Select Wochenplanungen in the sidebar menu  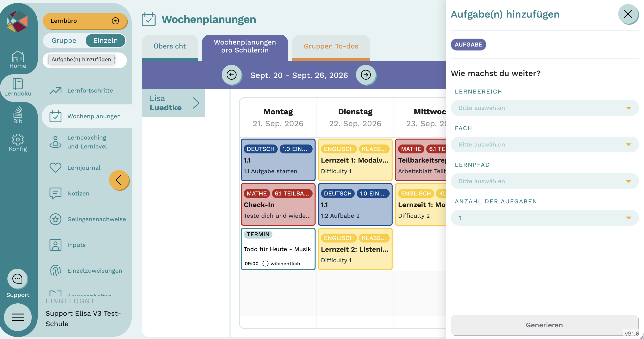[x=87, y=116]
